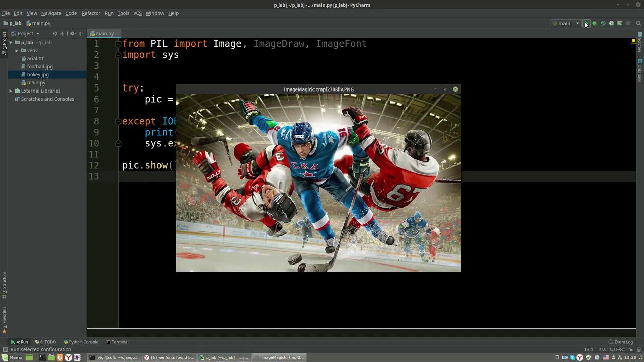Launch the terminal from taskbar launcher
This screenshot has height=362, width=644.
point(42,358)
